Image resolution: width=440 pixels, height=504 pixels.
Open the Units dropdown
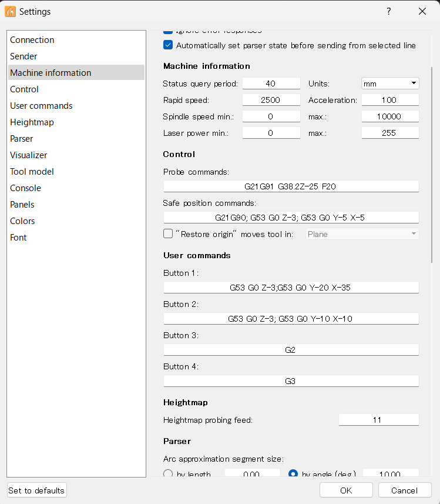click(389, 84)
